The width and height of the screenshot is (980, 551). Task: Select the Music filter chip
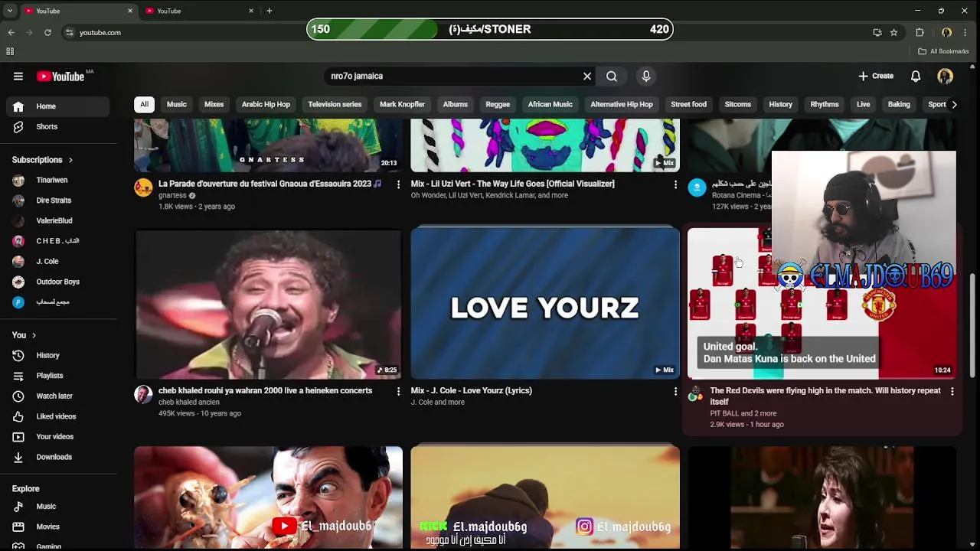pos(177,104)
